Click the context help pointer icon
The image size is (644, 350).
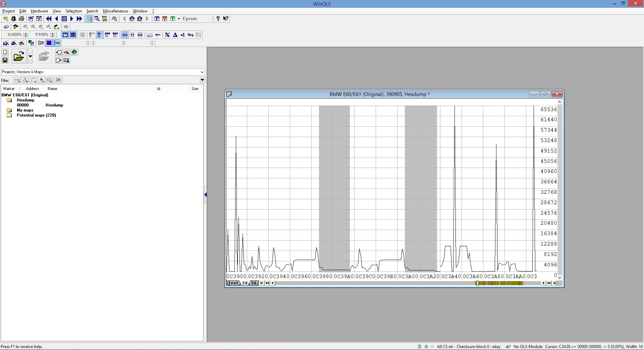pos(226,19)
